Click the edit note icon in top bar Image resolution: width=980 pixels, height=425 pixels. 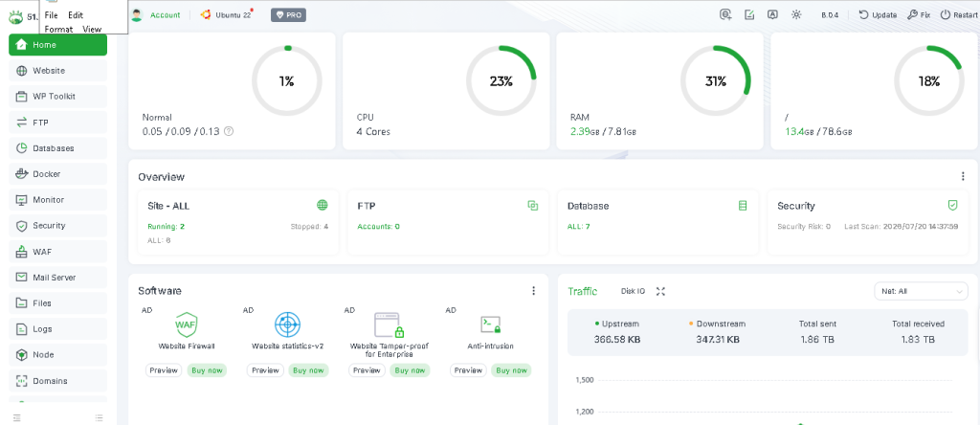[749, 15]
